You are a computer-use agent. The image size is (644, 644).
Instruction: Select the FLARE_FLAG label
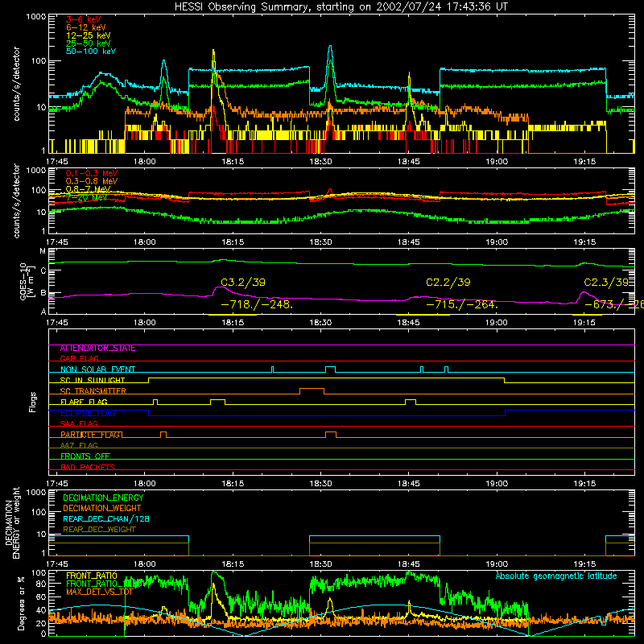[x=84, y=402]
